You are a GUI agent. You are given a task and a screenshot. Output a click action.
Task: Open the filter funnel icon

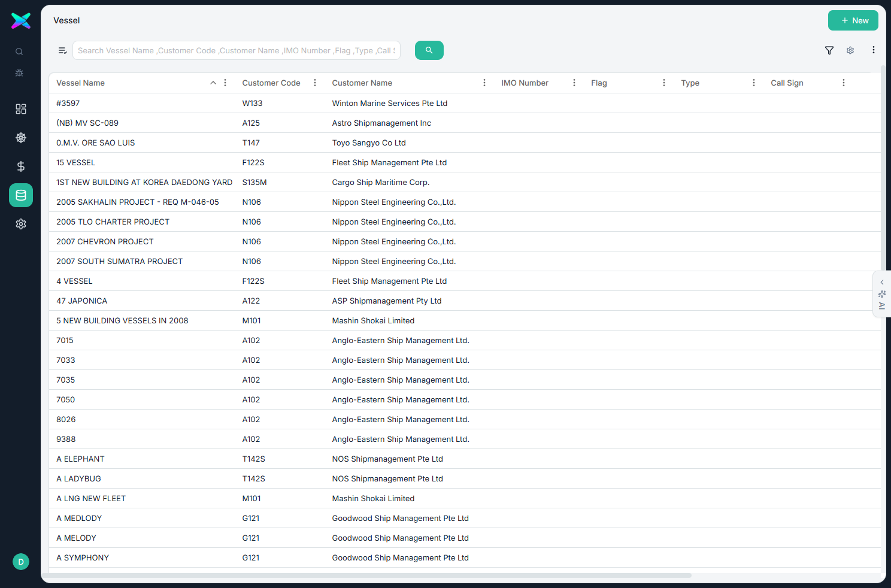(x=829, y=50)
